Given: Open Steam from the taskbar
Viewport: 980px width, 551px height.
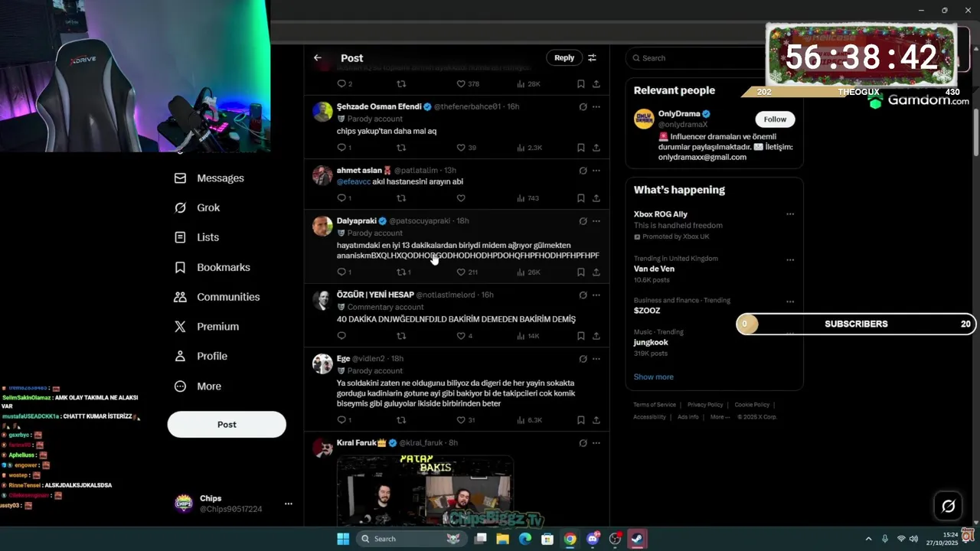Looking at the screenshot, I should click(636, 539).
